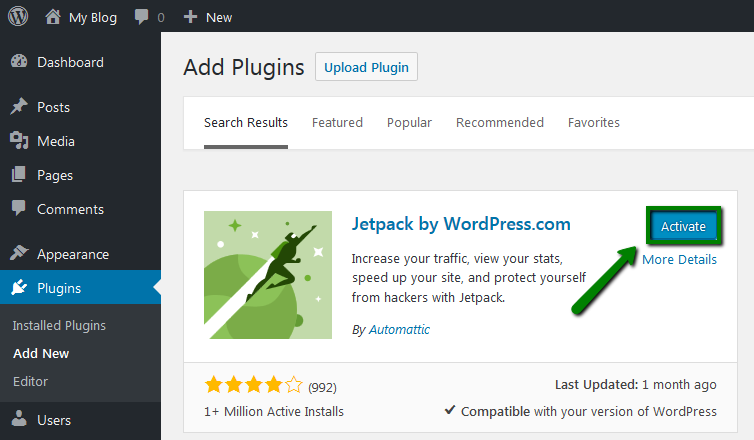
Task: Select the Media library icon
Action: (19, 140)
